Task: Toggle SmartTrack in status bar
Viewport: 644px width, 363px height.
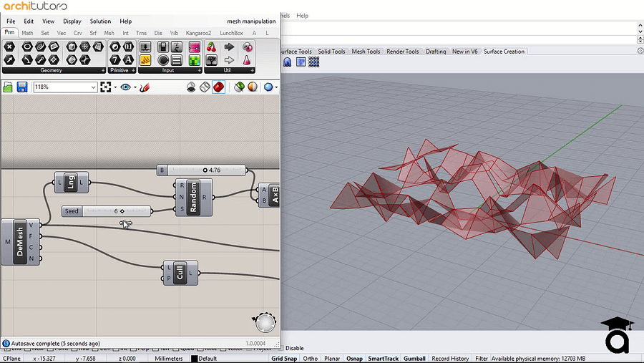Action: pyautogui.click(x=384, y=359)
